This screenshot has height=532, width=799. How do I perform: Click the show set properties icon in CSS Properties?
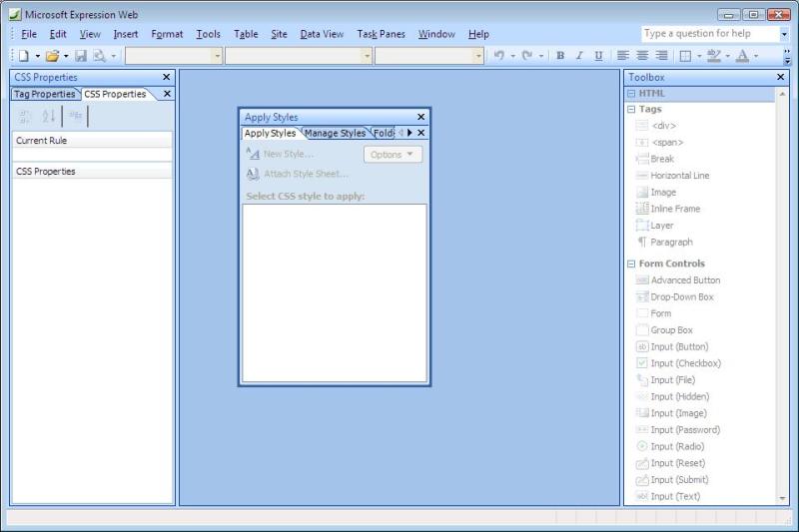76,117
